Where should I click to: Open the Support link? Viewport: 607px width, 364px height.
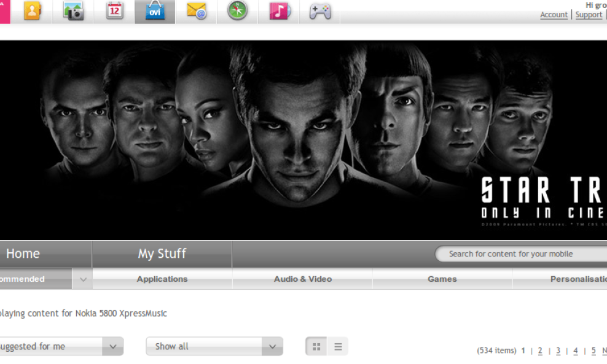[589, 15]
